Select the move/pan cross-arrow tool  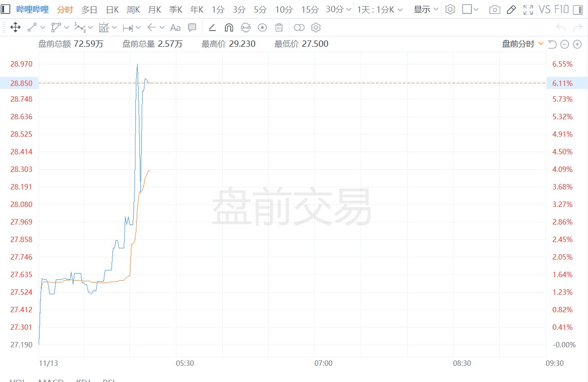[x=15, y=28]
